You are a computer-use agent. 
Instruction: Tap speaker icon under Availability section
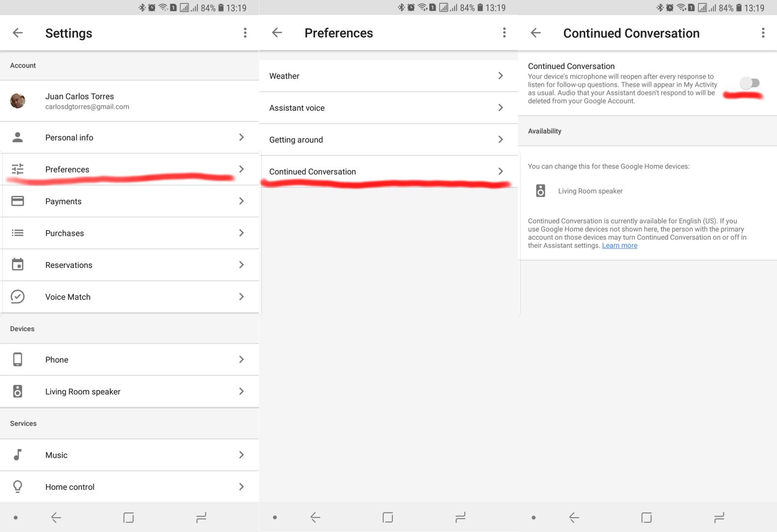[x=541, y=191]
